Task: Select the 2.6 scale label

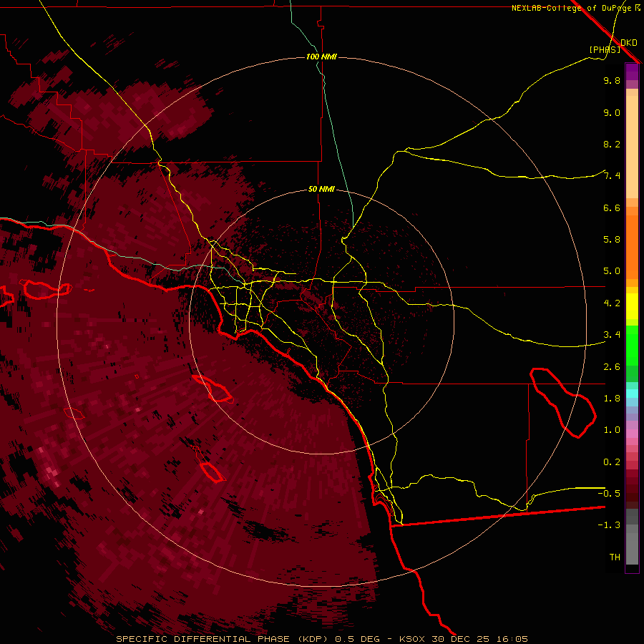Action: pos(612,367)
